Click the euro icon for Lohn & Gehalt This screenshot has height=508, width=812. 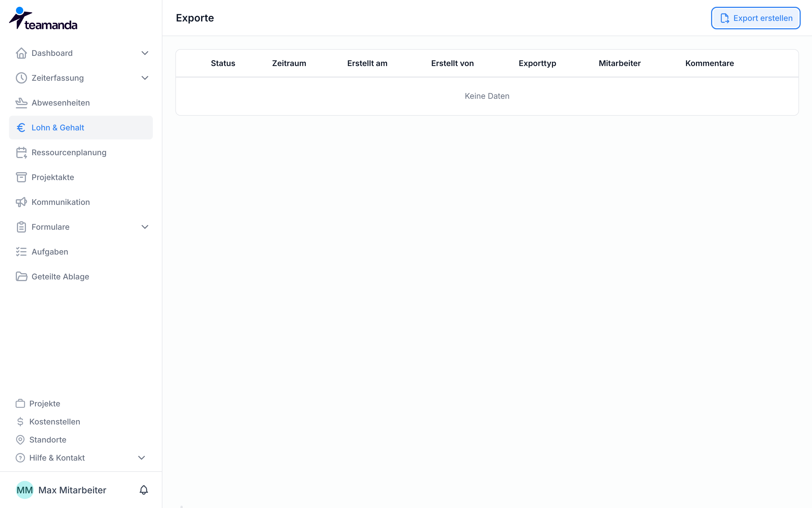click(x=21, y=128)
